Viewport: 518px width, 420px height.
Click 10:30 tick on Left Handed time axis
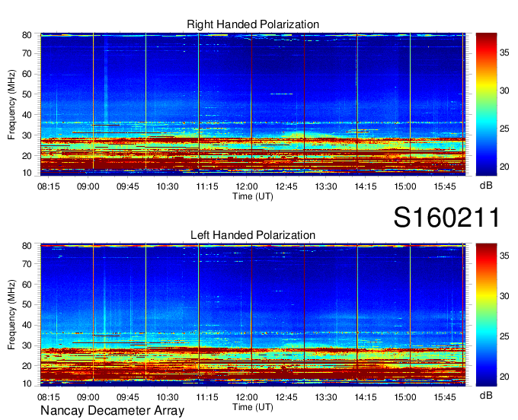(168, 397)
